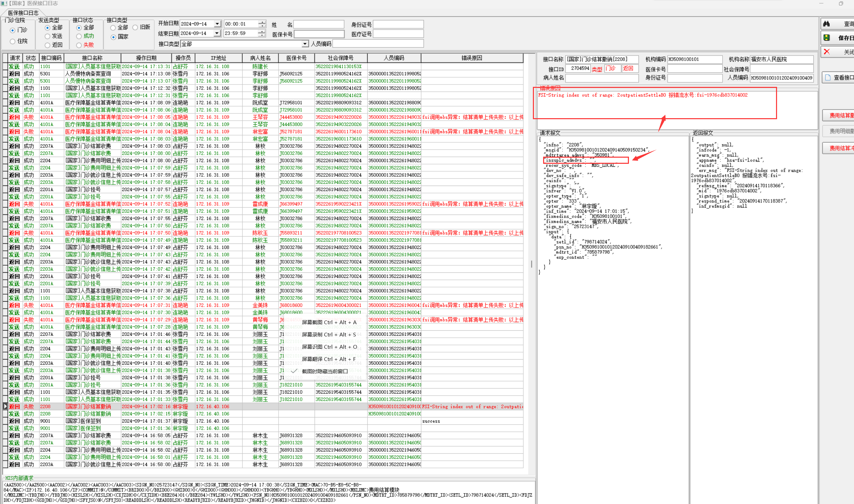Open the 结束日期 date dropdown
854x504 pixels.
click(217, 33)
